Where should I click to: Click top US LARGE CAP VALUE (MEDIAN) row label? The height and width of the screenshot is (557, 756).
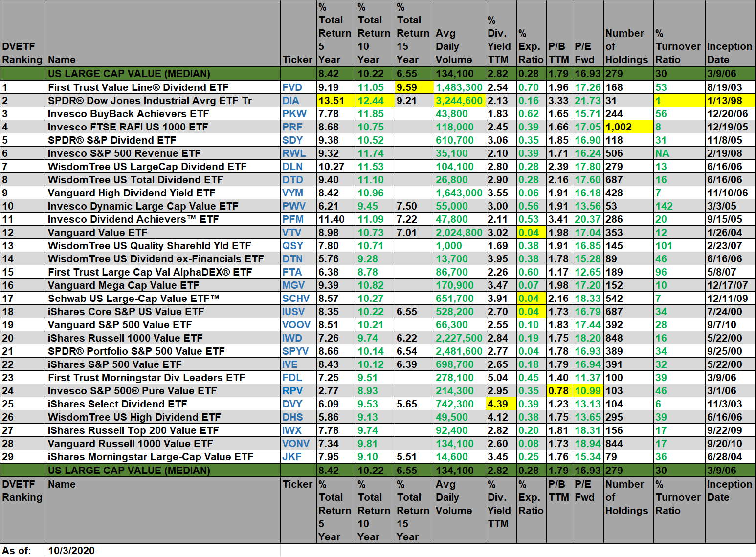pos(129,74)
